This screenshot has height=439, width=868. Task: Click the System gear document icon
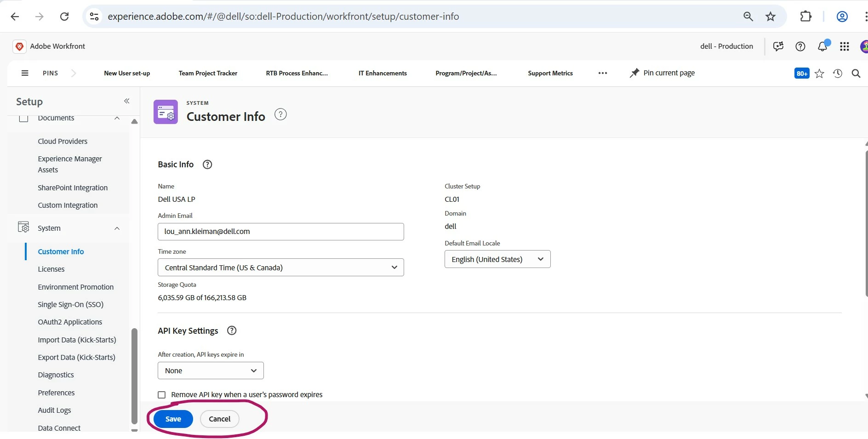(23, 227)
